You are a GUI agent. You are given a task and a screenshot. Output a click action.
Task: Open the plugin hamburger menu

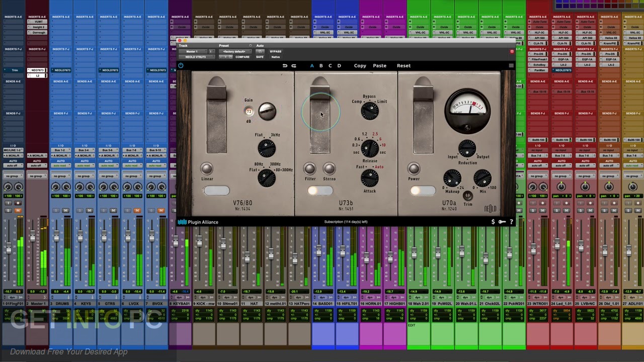pos(511,65)
